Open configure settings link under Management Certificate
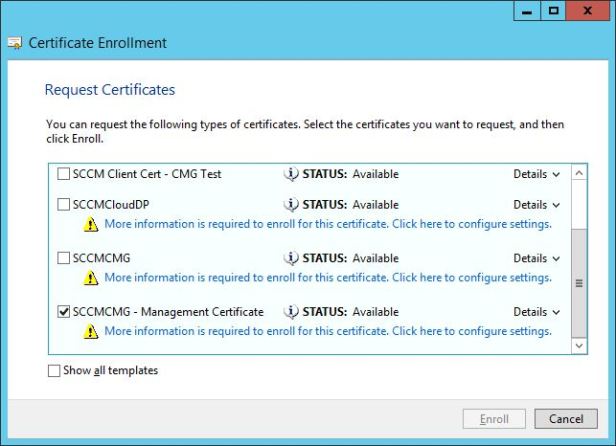 (x=328, y=331)
